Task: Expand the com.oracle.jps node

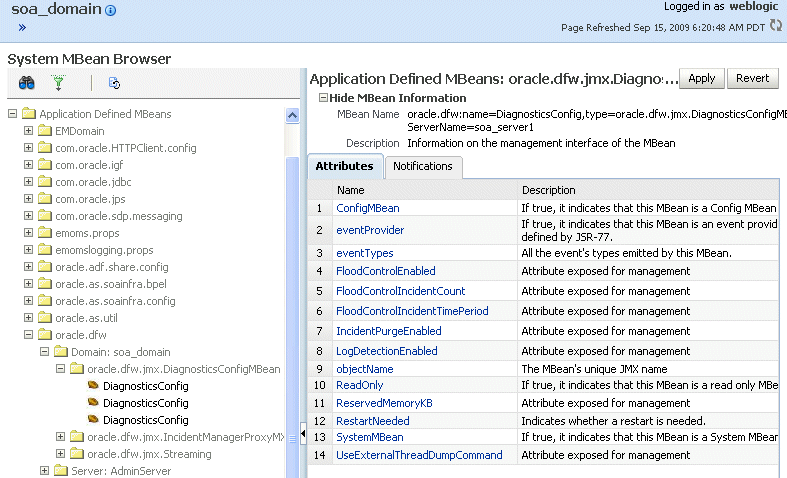Action: click(x=29, y=199)
